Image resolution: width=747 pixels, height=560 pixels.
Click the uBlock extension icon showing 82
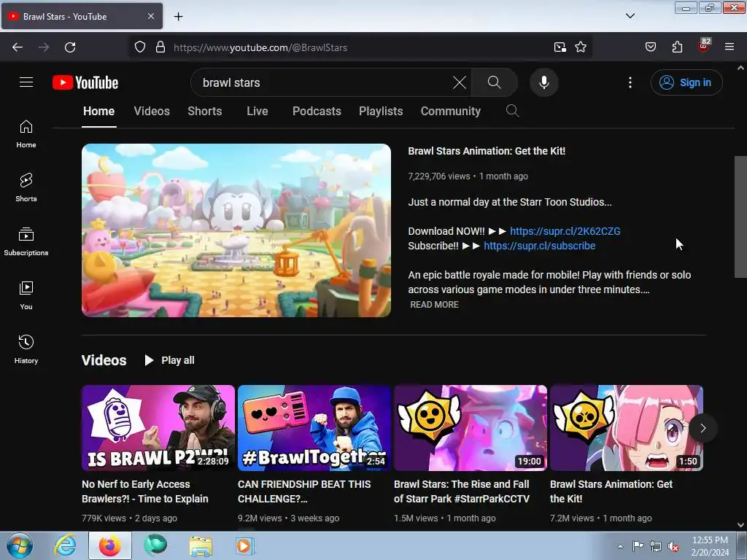click(704, 46)
